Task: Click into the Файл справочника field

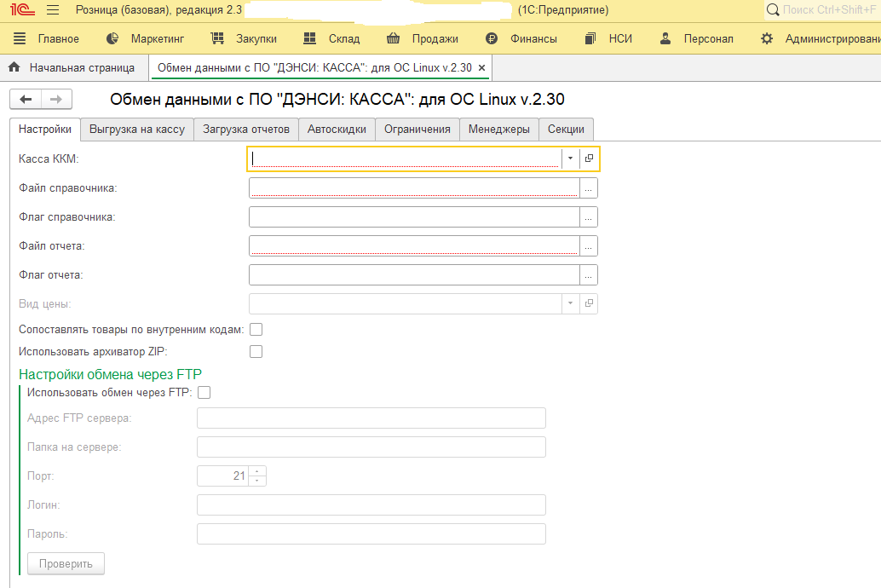Action: (x=414, y=187)
